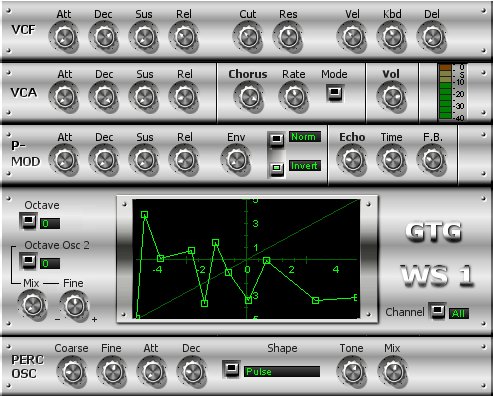This screenshot has height=396, width=493.
Task: Open the Octave Osc 2 selector
Action: point(28,261)
